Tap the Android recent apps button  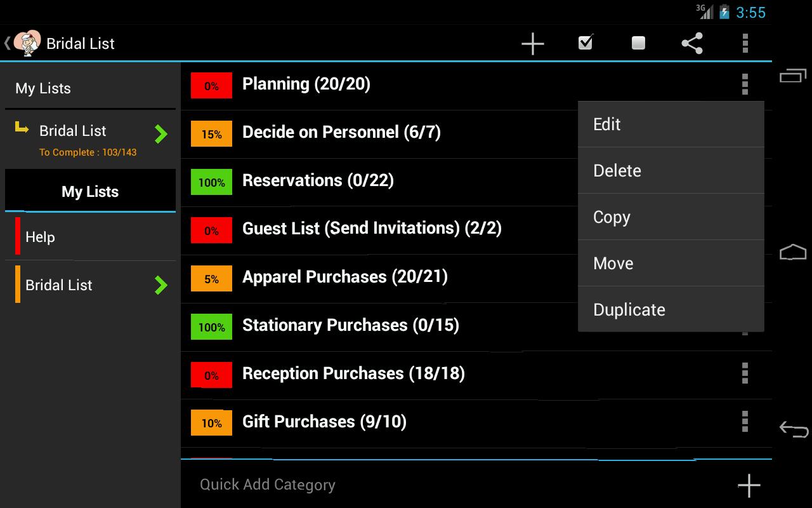[x=792, y=76]
